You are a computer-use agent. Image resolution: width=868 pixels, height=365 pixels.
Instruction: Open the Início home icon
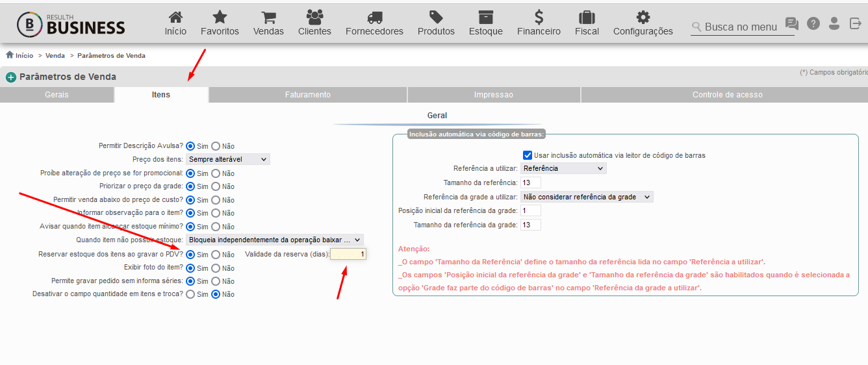(x=175, y=18)
